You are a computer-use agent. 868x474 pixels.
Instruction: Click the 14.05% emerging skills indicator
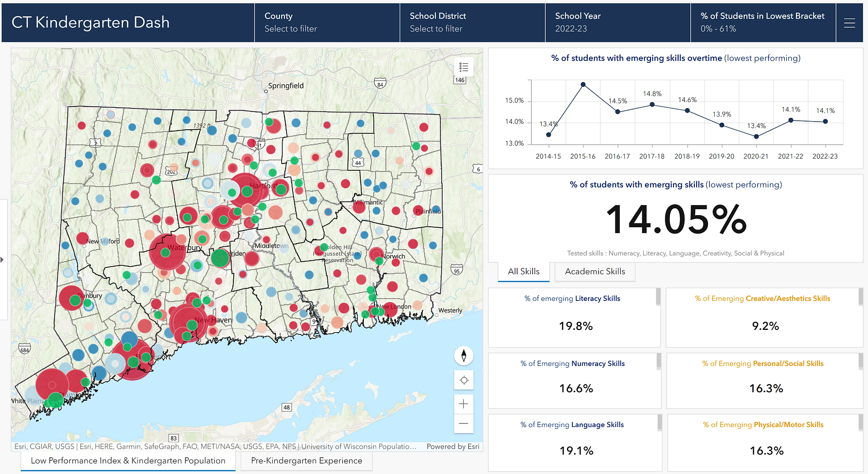pos(676,220)
